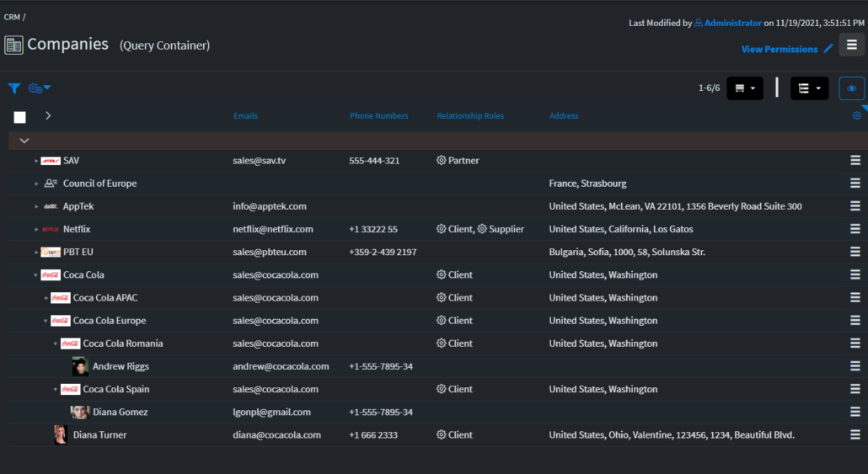
Task: Click the Companies page title
Action: 67,45
